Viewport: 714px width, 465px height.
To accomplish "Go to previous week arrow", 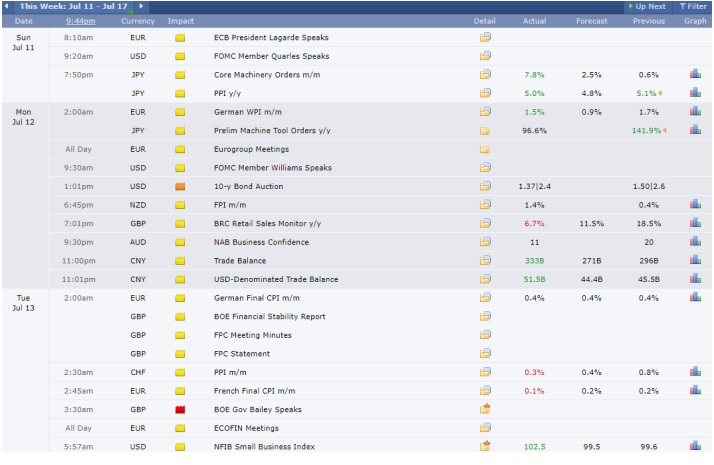I will point(6,6).
